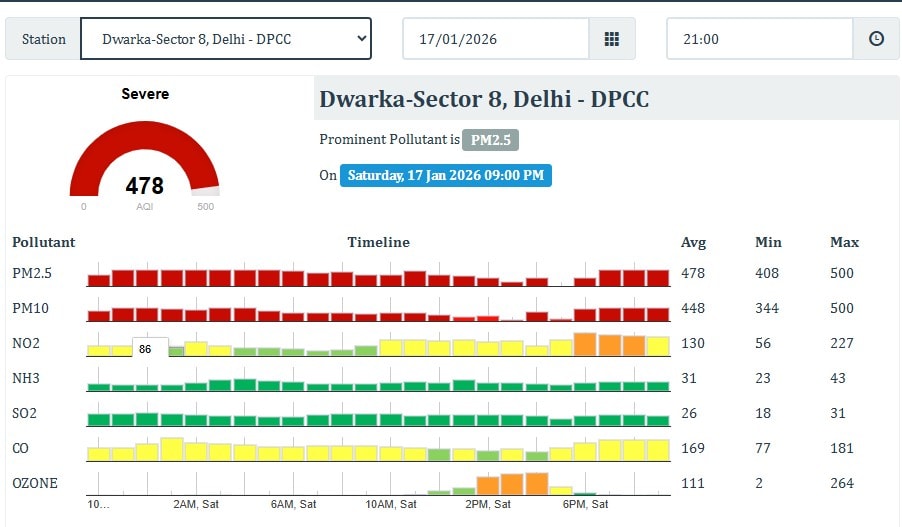Open the calendar date picker icon
Screen dimensions: 902x527
coord(612,39)
